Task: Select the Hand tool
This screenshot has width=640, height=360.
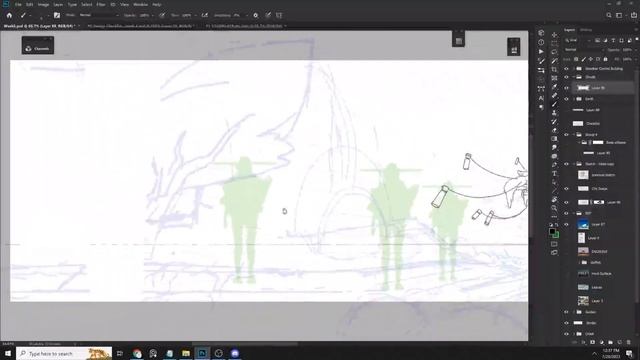Action: (554, 200)
